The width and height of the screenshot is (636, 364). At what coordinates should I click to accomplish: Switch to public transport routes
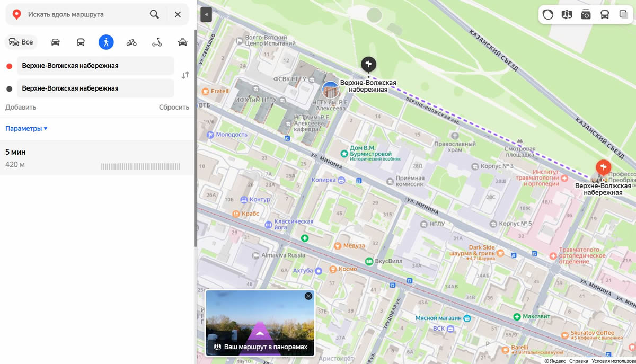pyautogui.click(x=81, y=42)
